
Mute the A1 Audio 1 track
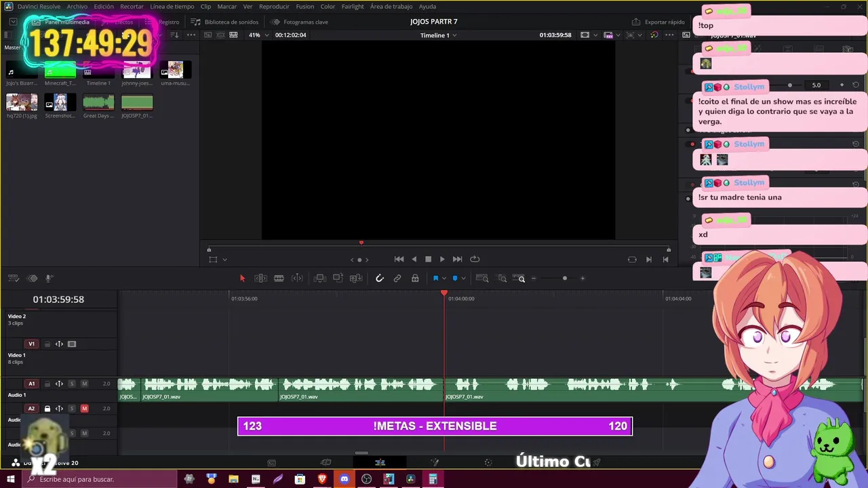[84, 384]
